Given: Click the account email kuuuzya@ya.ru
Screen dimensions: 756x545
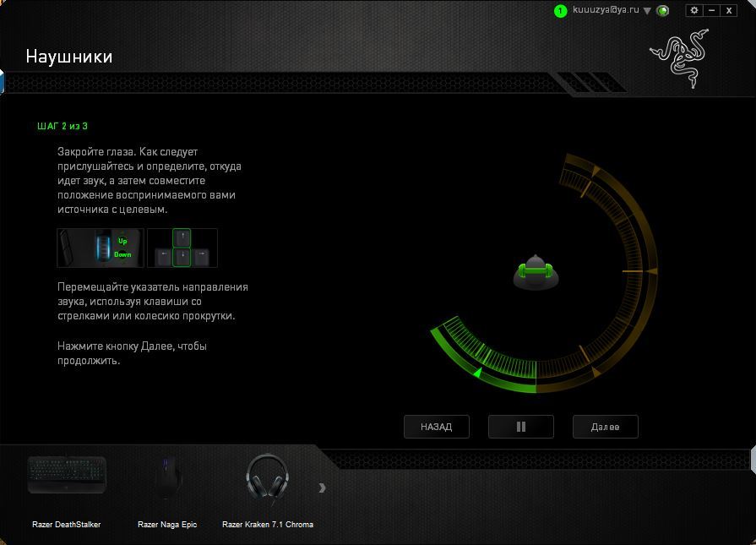Looking at the screenshot, I should (x=606, y=10).
